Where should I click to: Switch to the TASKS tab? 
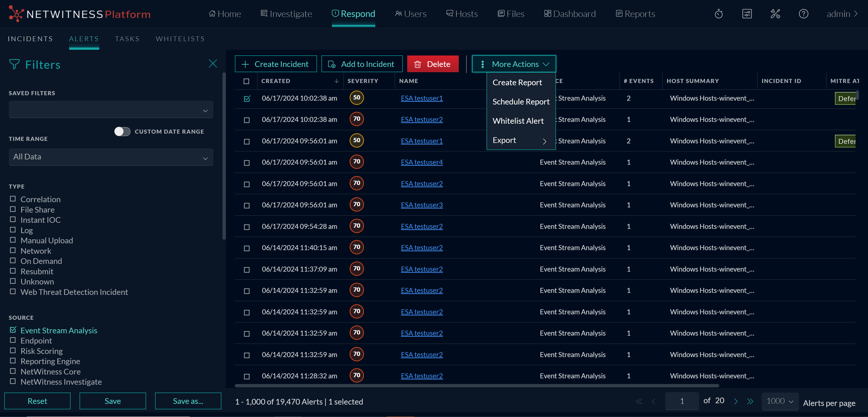pyautogui.click(x=127, y=38)
